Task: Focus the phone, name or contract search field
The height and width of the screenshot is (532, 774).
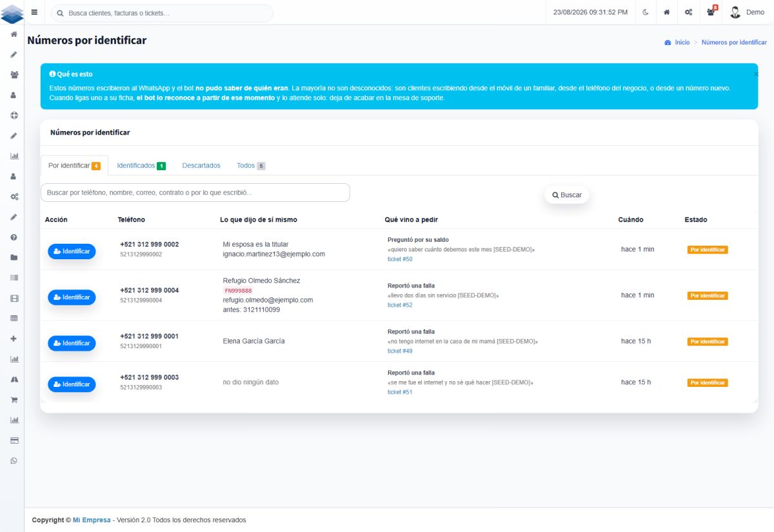Action: coord(195,192)
